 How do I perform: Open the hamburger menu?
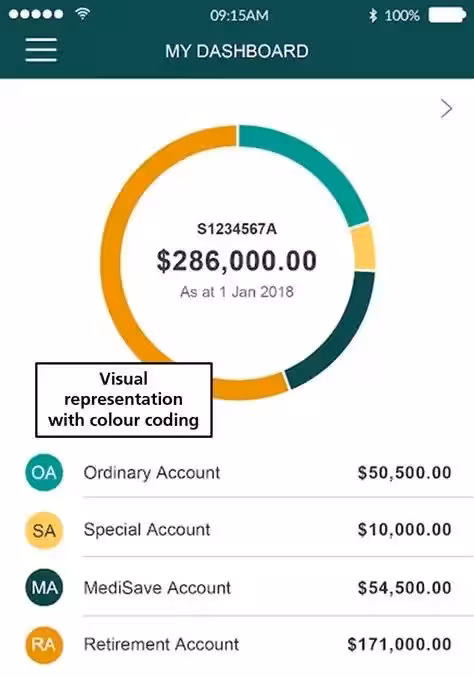[x=41, y=50]
